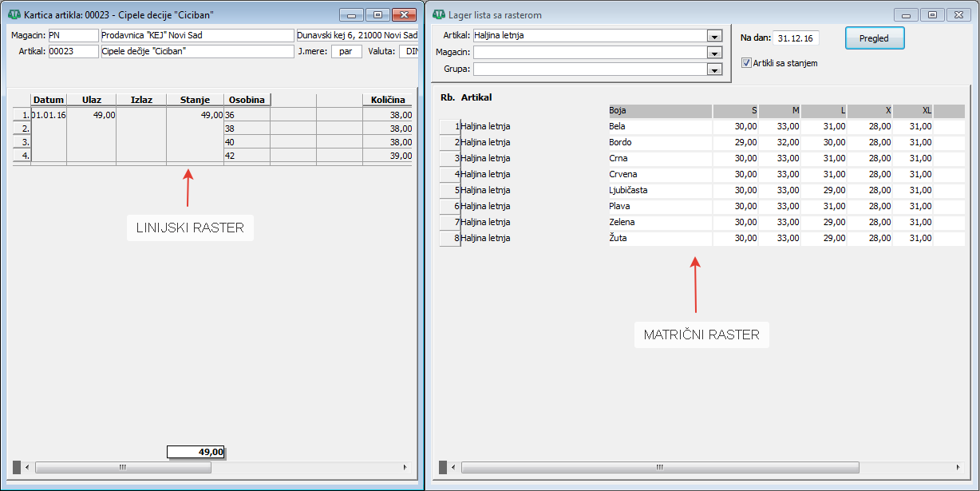Click the Datum column header
This screenshot has width=980, height=491.
tap(48, 100)
